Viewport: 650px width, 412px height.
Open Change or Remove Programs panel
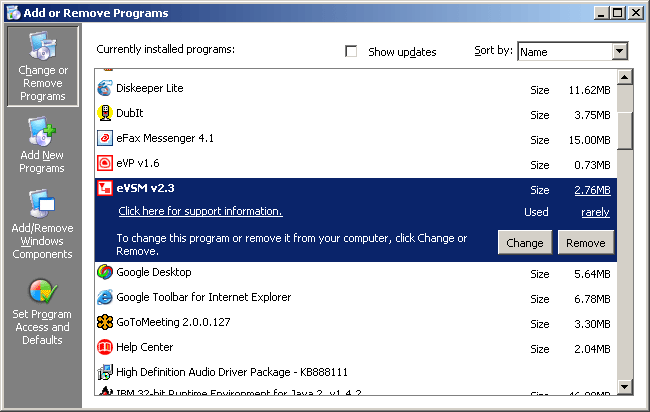(x=43, y=66)
